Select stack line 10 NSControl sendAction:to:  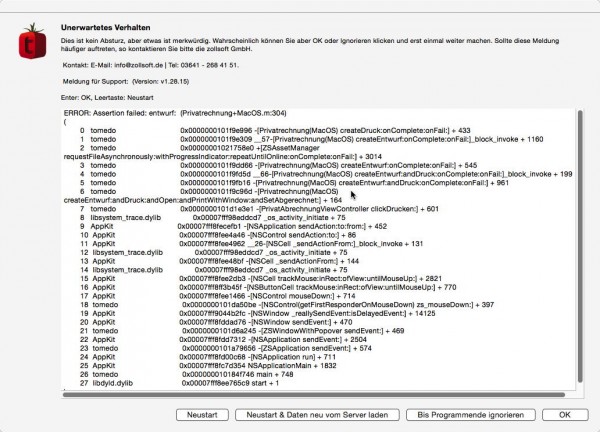pyautogui.click(x=218, y=235)
